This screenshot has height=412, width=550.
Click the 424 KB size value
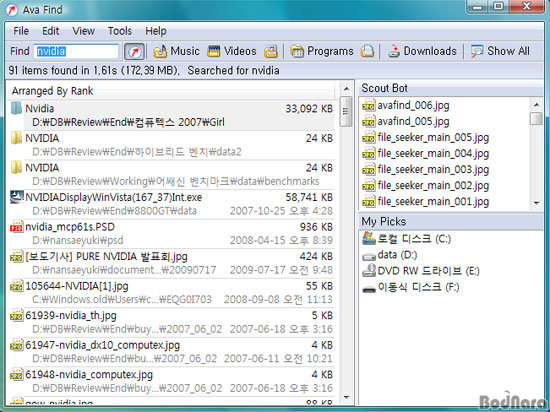click(316, 256)
